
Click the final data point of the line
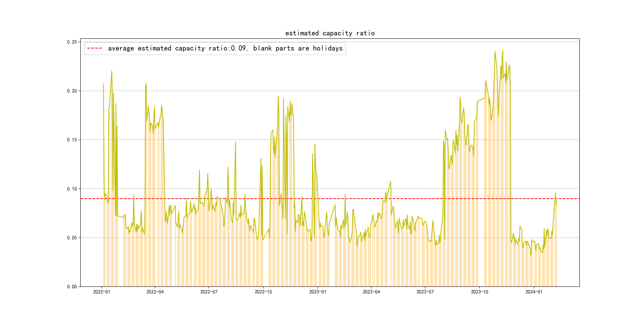557,205
